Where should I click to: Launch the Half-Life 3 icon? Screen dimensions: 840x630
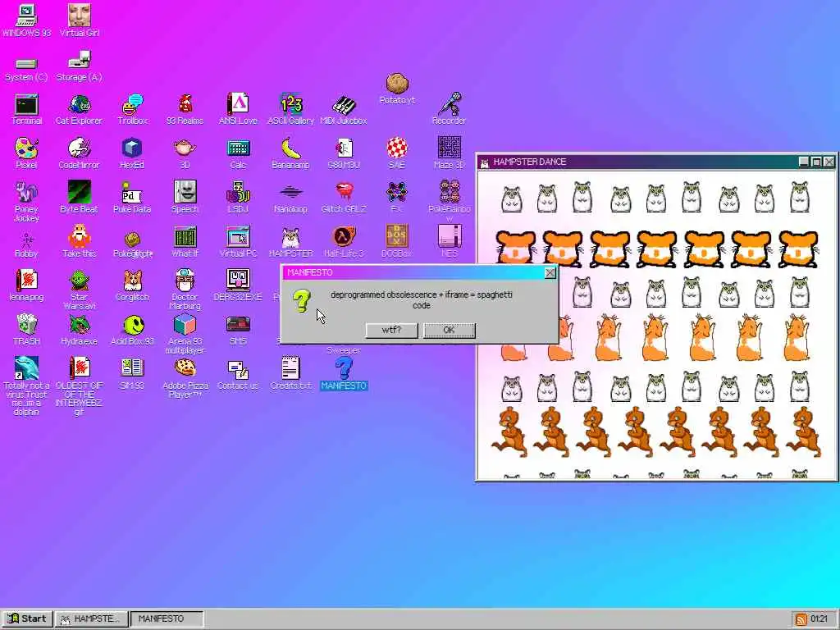tap(344, 242)
